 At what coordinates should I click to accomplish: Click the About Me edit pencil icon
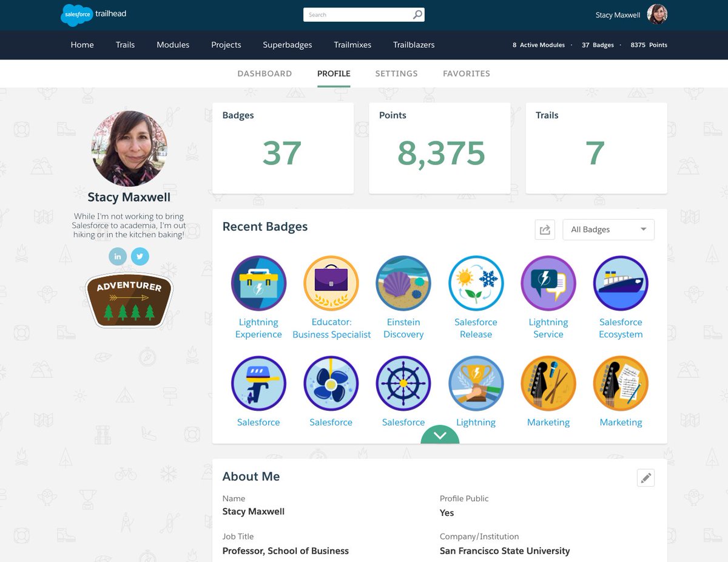[646, 478]
